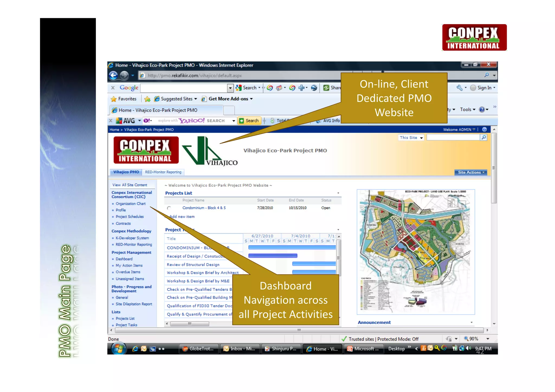Click the Google toolbar wrench settings icon
The width and height of the screenshot is (555, 392).
tap(460, 88)
